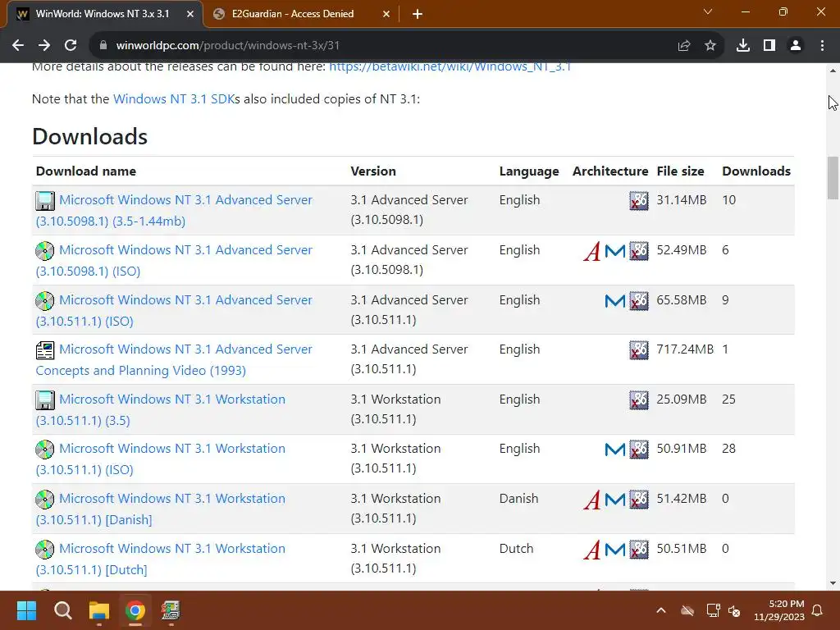
Task: Click CD icon for Advanced Server 3.10.511.1 ISO
Action: pyautogui.click(x=45, y=300)
